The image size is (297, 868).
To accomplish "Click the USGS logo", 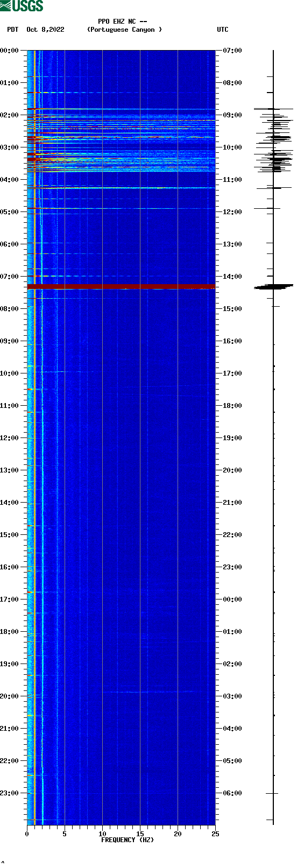I will 22,6.
